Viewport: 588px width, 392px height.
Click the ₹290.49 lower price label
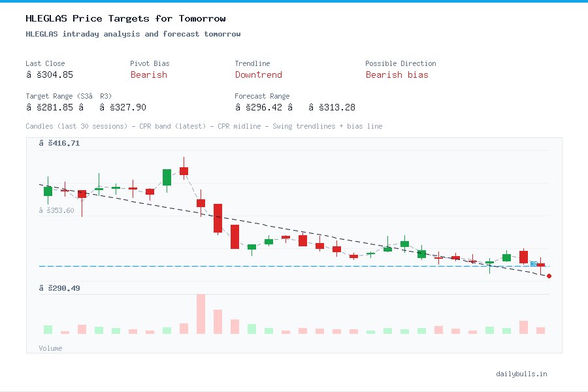[59, 287]
